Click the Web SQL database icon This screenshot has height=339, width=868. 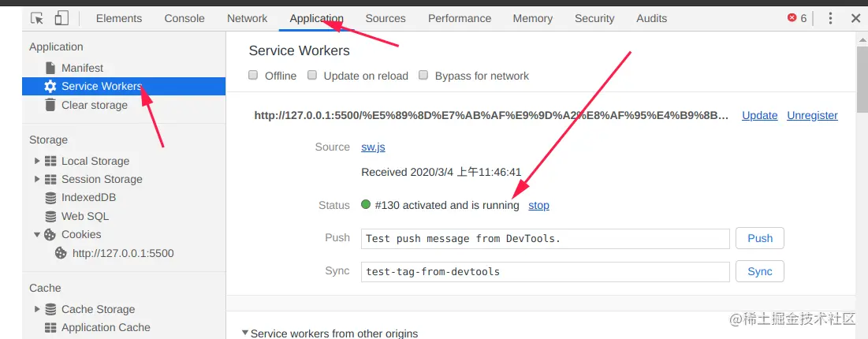[x=50, y=216]
